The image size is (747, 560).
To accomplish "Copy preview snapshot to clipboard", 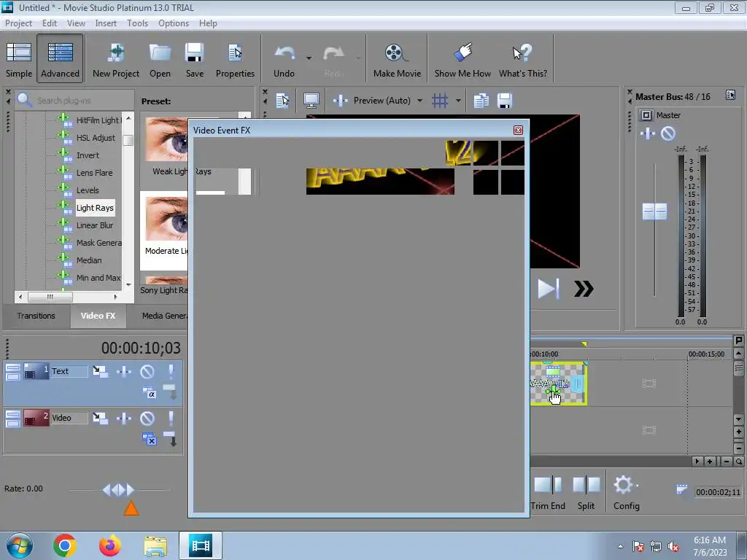I will pos(481,101).
